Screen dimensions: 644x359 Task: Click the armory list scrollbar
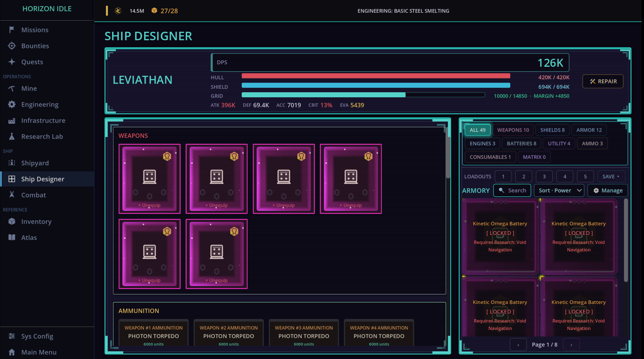[626, 240]
